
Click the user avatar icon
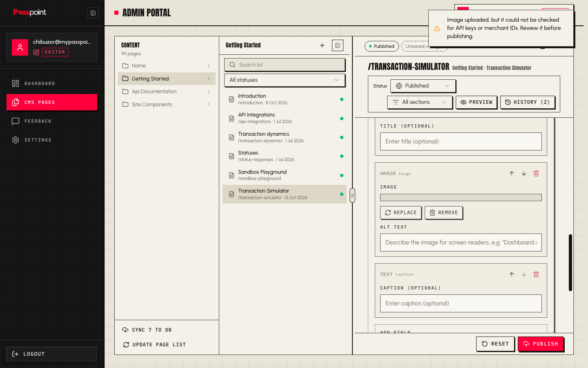pos(20,47)
